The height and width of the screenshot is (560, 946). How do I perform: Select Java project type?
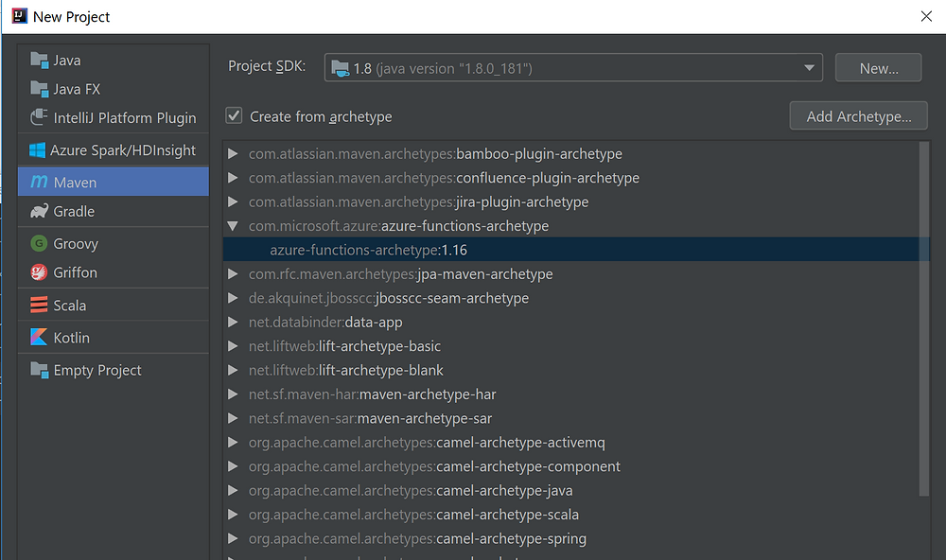114,61
